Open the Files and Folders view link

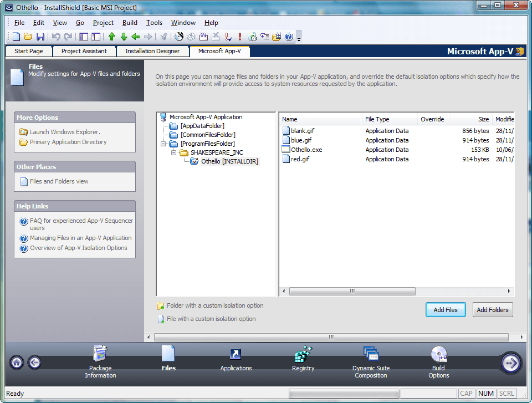point(59,181)
